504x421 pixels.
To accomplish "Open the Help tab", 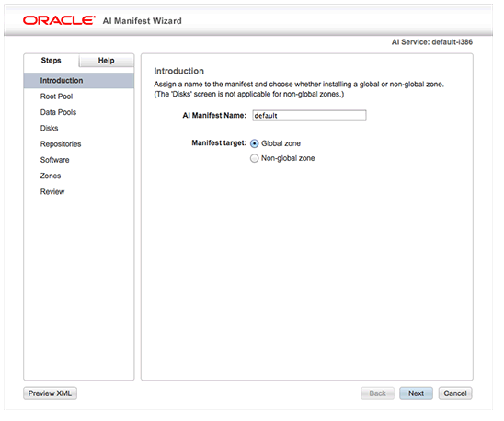I will tap(107, 61).
